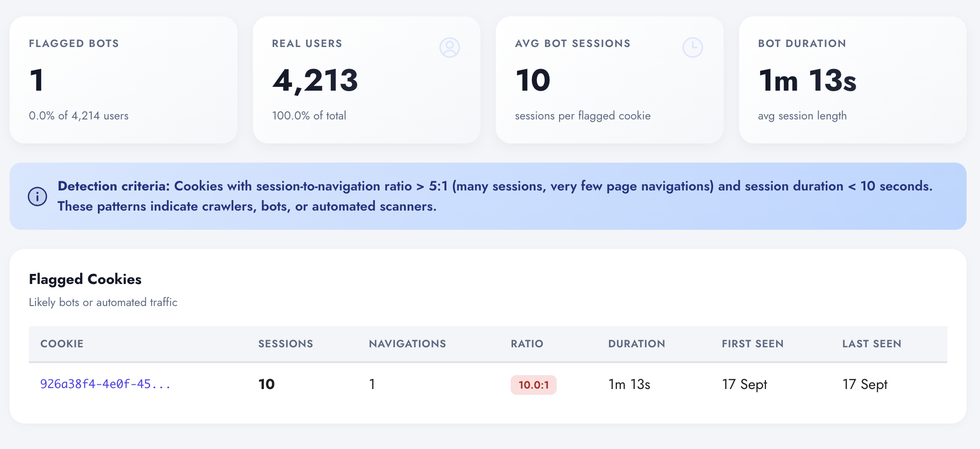This screenshot has width=980, height=449.
Task: Click the Last Seen column header
Action: (872, 344)
